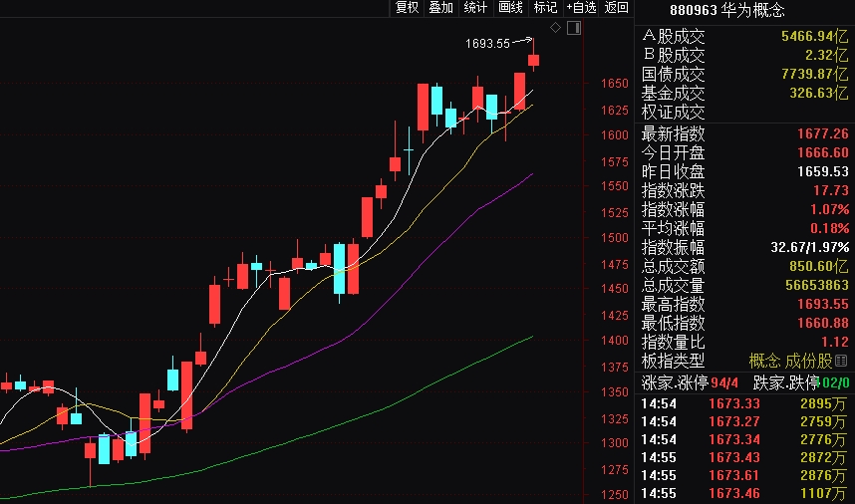Open the 叠加 overlay option
This screenshot has width=855, height=504.
pos(440,8)
